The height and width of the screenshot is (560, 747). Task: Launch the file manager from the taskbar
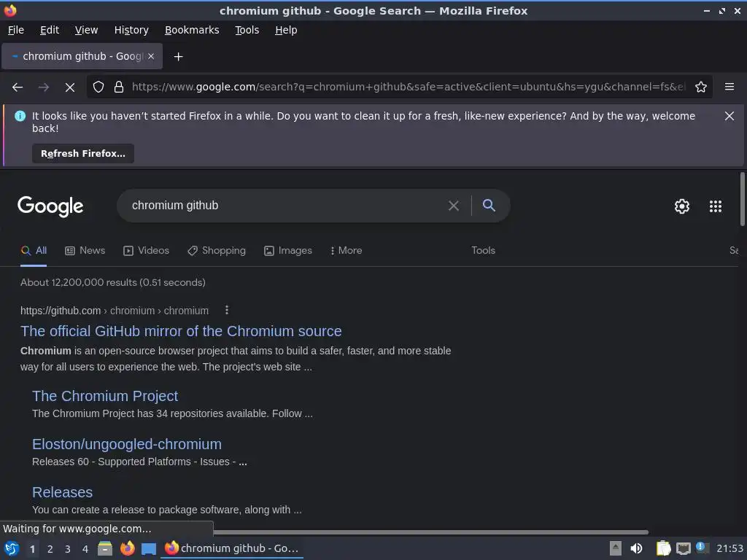[x=105, y=548]
